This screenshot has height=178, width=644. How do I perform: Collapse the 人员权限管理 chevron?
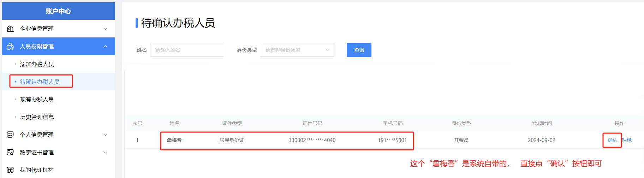tap(105, 46)
